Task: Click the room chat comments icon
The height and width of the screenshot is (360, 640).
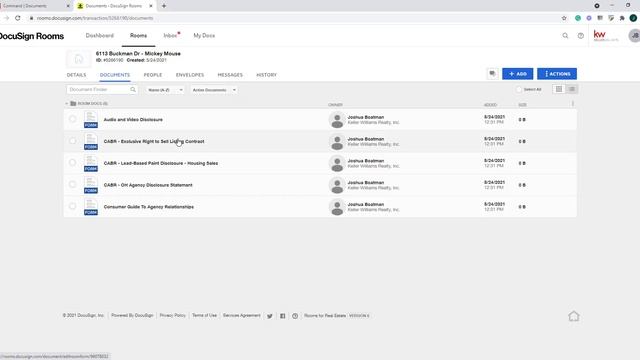Action: pyautogui.click(x=493, y=74)
